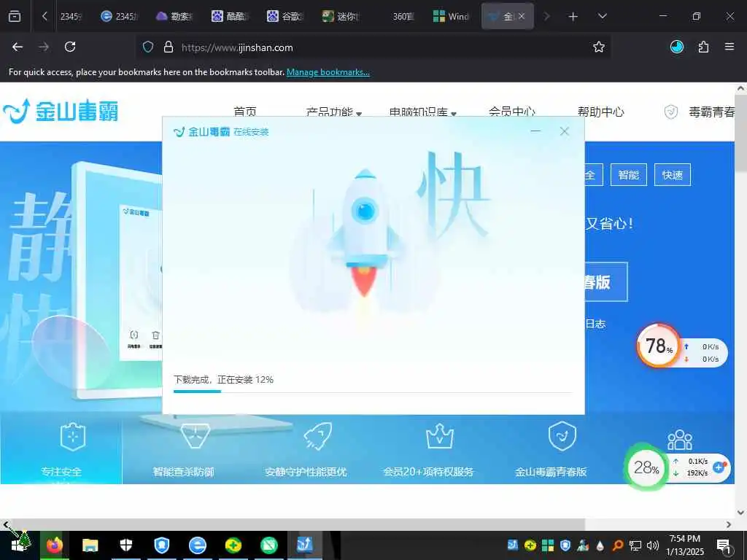
Task: Go back with the browser back arrow
Action: 18,47
